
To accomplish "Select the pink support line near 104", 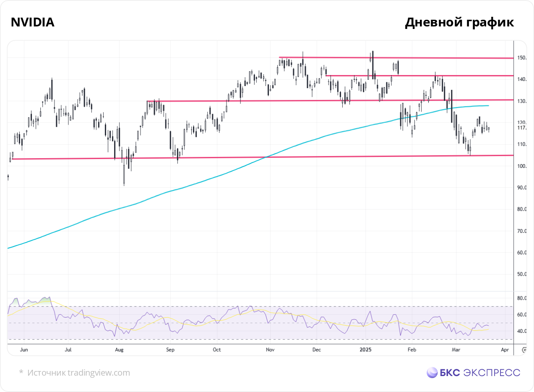I will [x=263, y=157].
